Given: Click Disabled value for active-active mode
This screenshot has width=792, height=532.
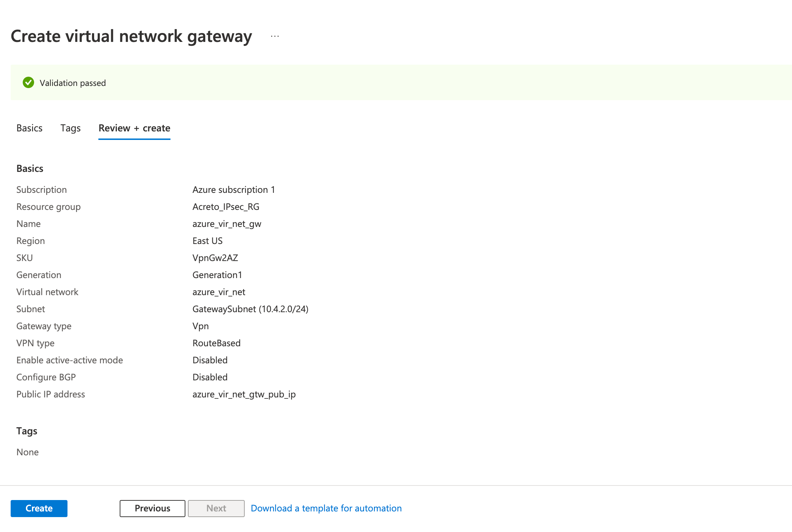Looking at the screenshot, I should 210,360.
